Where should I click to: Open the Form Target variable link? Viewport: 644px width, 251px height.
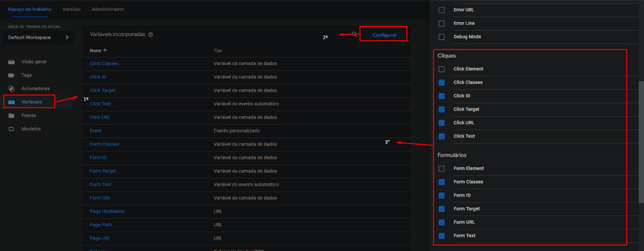(x=102, y=171)
